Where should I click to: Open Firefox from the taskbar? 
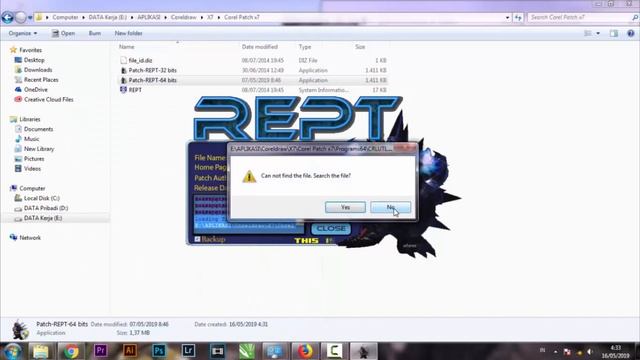click(305, 351)
